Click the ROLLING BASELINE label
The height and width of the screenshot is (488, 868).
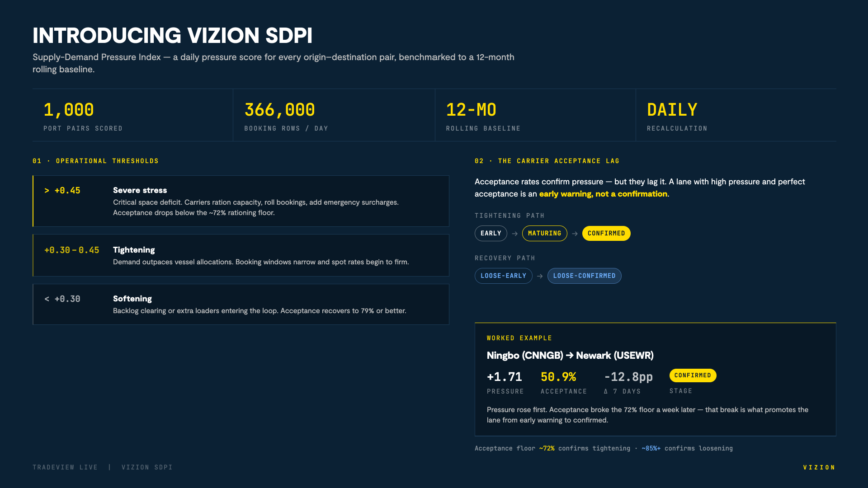[x=483, y=128]
